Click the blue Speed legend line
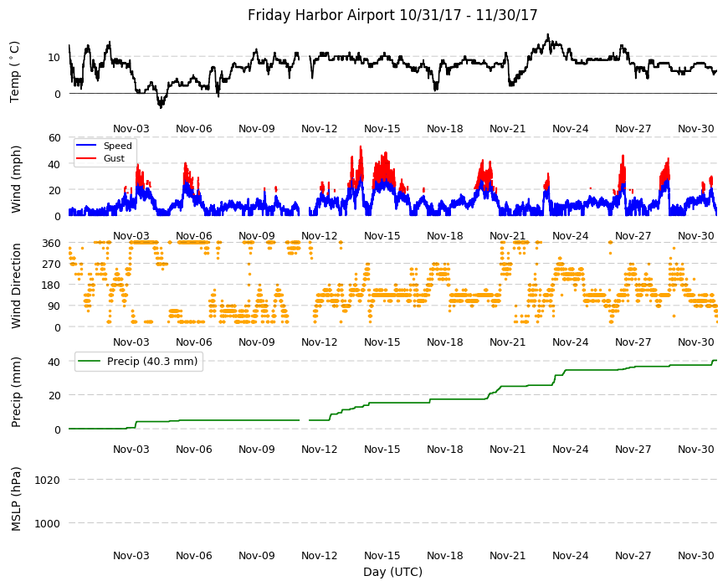This screenshot has height=586, width=728. click(86, 146)
